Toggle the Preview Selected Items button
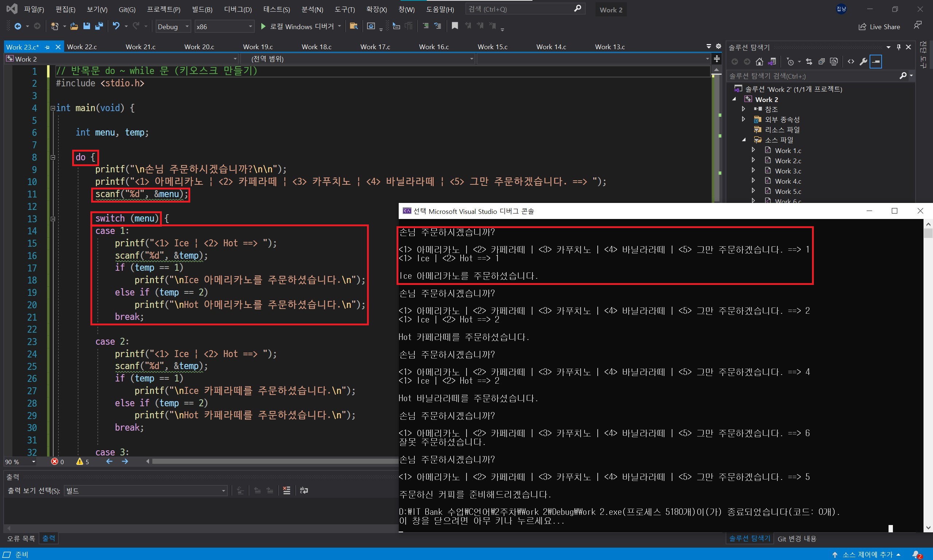This screenshot has height=560, width=933. (x=876, y=62)
